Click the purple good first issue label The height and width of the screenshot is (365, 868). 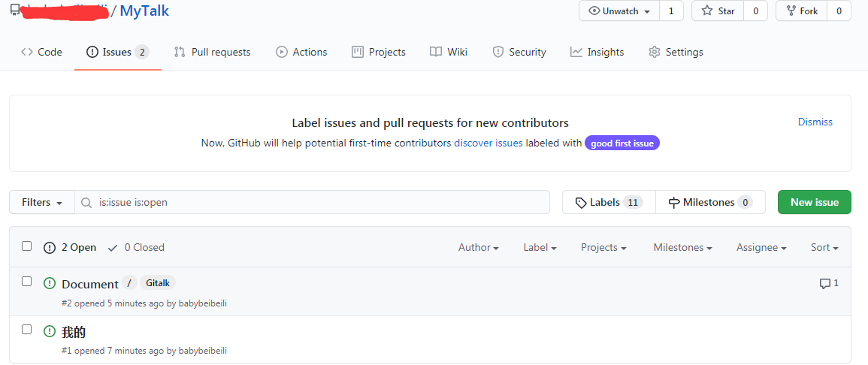(622, 143)
